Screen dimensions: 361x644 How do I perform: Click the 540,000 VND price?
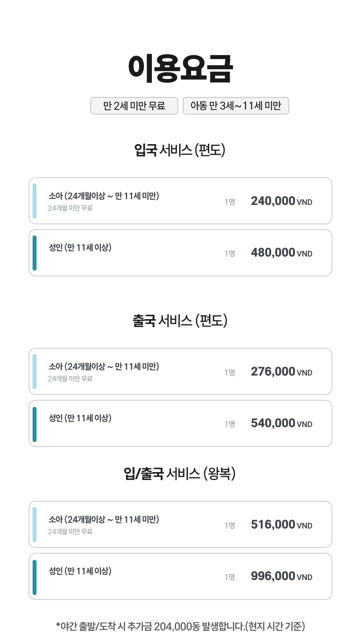click(281, 424)
